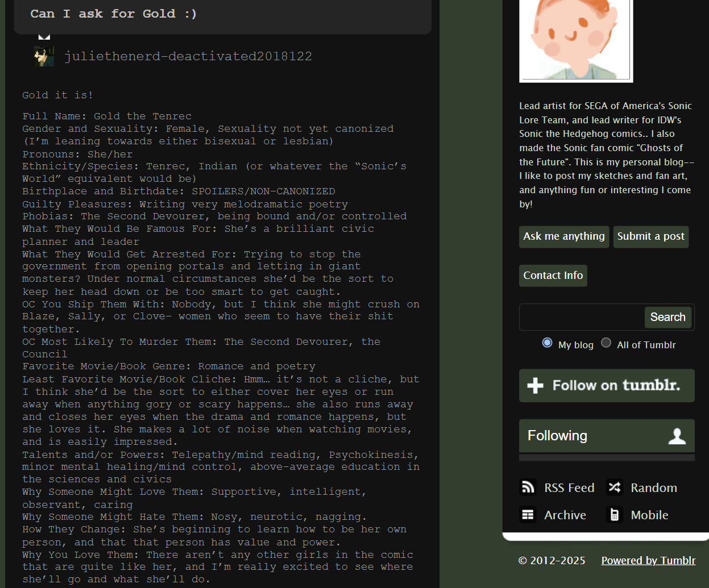Click the text 'Gold it is!'
Image resolution: width=709 pixels, height=588 pixels.
[x=57, y=95]
